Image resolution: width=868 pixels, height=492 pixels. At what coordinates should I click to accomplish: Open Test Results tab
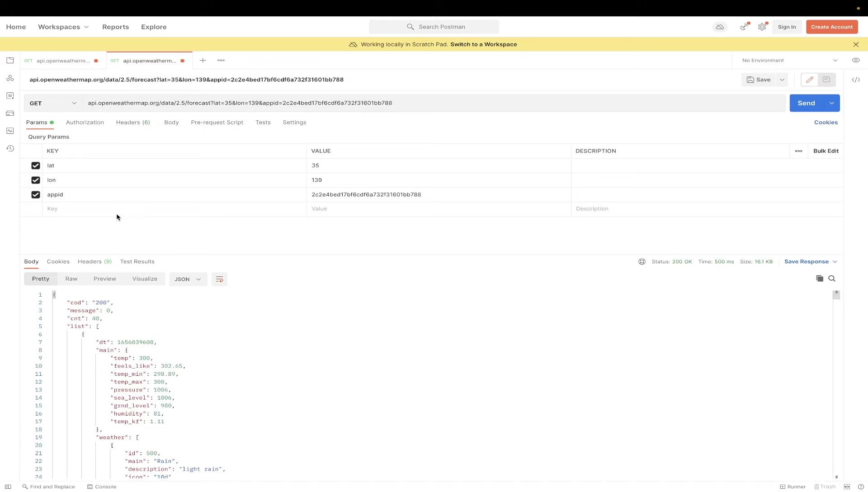click(137, 262)
